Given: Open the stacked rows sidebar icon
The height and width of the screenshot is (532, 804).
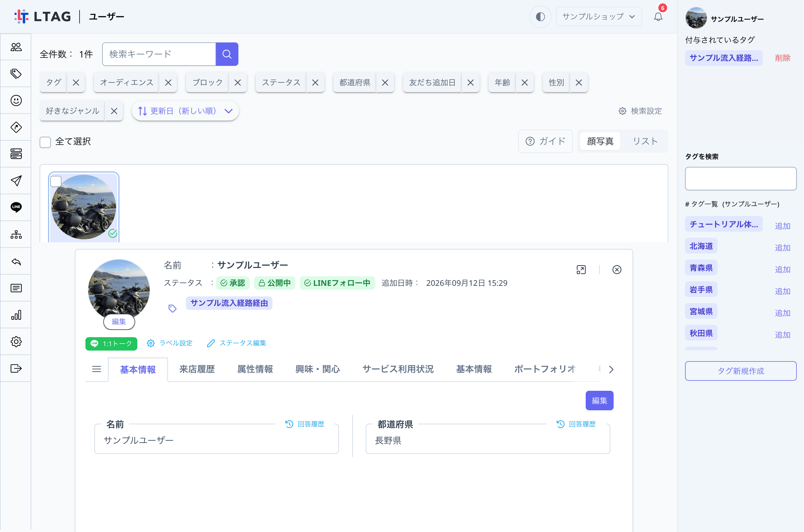Looking at the screenshot, I should click(x=16, y=154).
